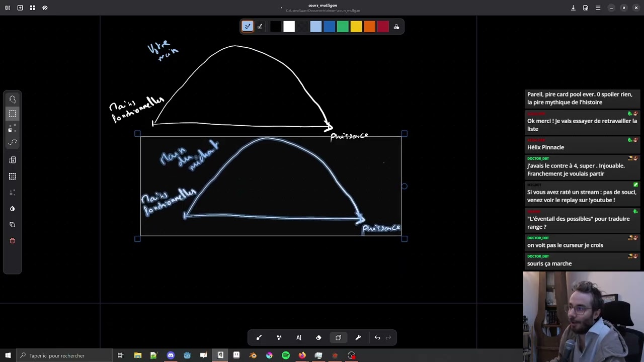The image size is (644, 362).
Task: Select the Typewriter text tool
Action: tap(299, 338)
